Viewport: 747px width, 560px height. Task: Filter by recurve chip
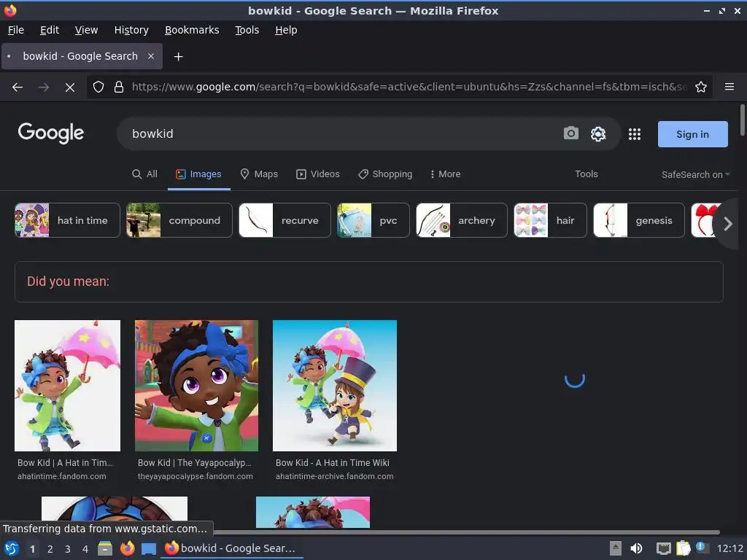tap(285, 220)
